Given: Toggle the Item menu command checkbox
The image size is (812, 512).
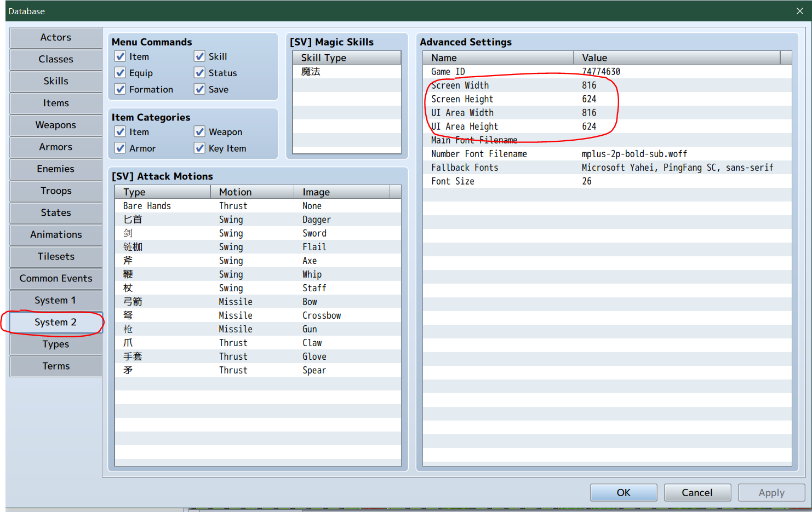Looking at the screenshot, I should click(x=121, y=56).
